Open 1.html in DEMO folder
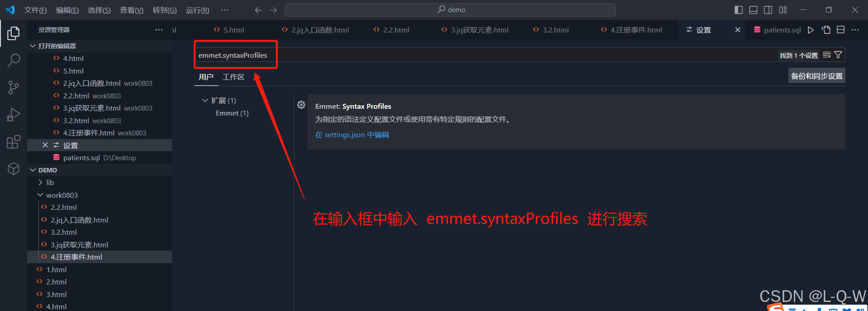Viewport: 868px width, 311px height. pos(99,269)
